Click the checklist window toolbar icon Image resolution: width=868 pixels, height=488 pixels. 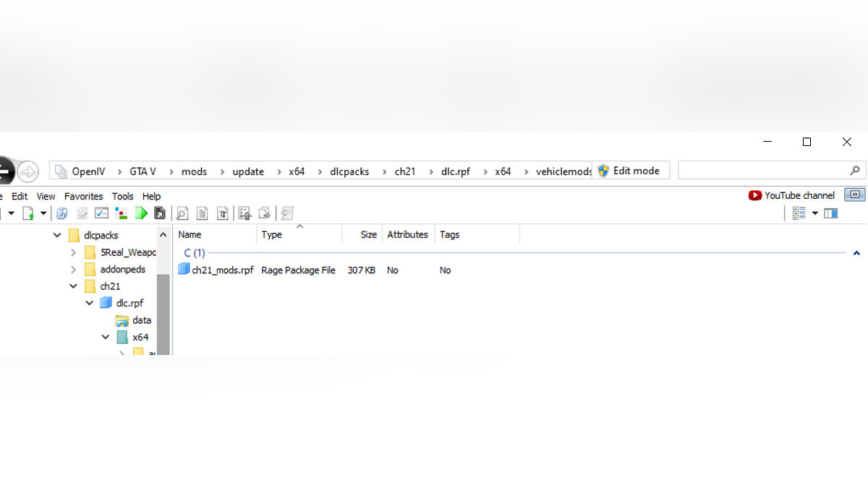click(102, 213)
